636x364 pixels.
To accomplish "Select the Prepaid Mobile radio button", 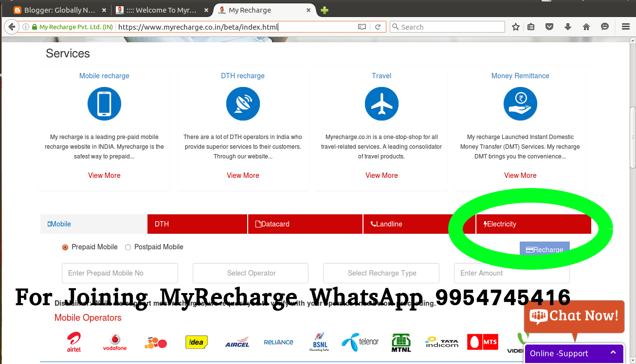I will tap(65, 247).
